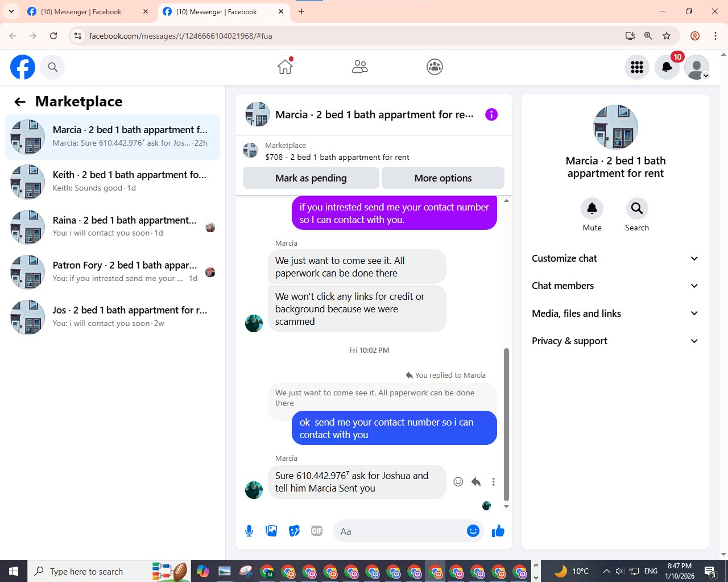Click the Mark as pending button
728x582 pixels.
311,178
